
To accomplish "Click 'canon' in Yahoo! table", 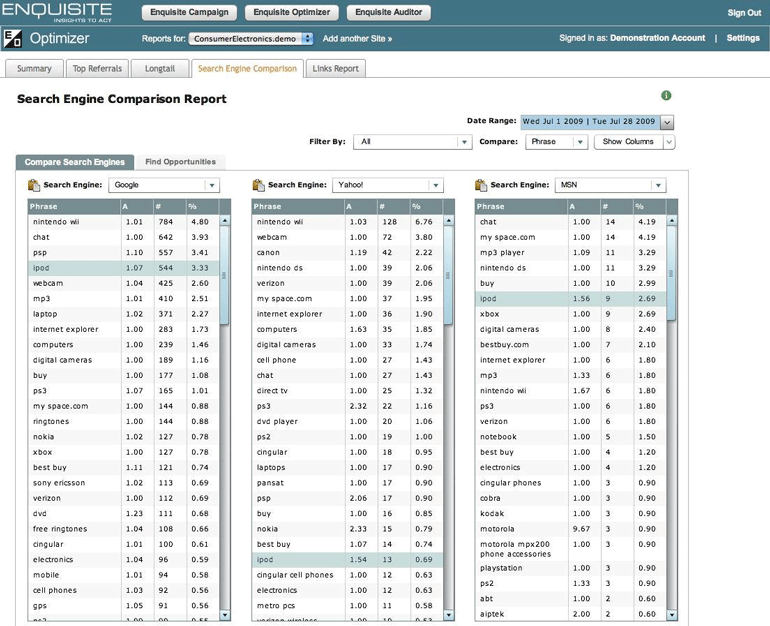I will (x=268, y=253).
